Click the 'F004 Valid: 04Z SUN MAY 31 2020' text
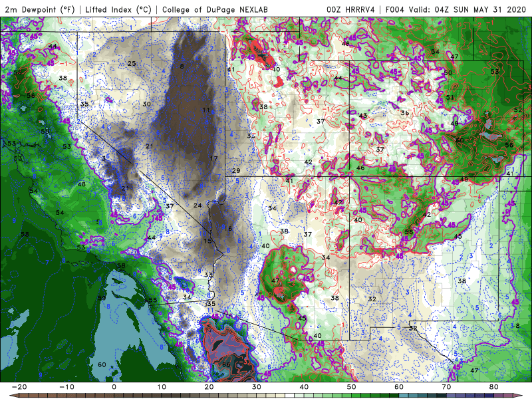Viewport: 532px width, 399px height. [456, 9]
